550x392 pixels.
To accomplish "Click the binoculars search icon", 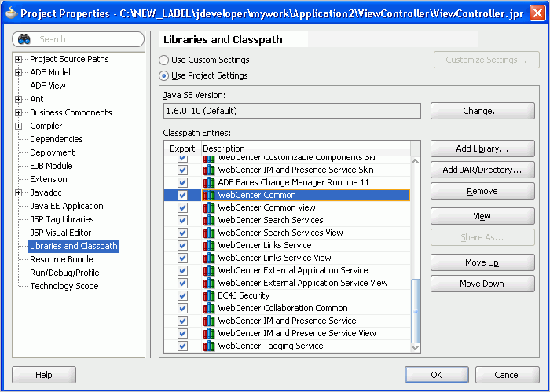I will (x=24, y=39).
